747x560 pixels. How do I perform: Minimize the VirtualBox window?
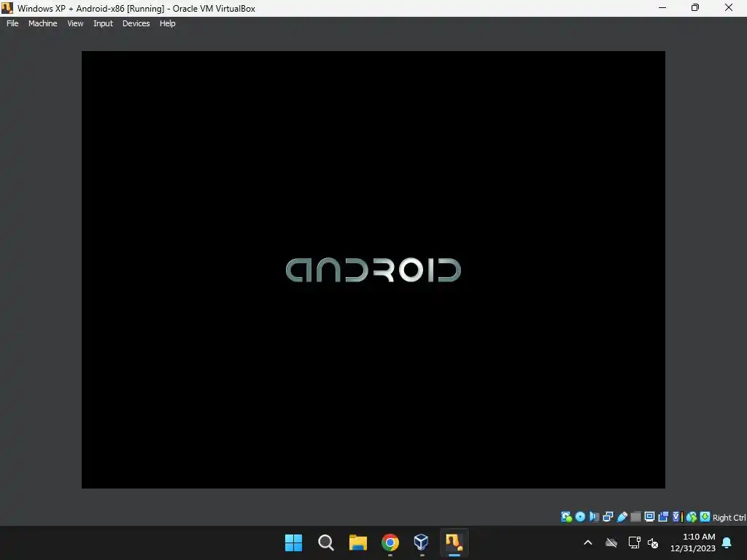pyautogui.click(x=662, y=7)
